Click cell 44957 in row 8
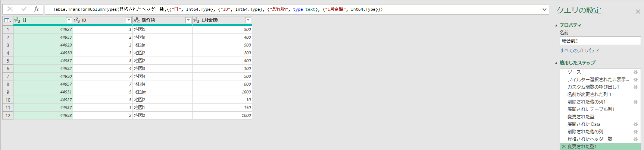 coord(43,84)
